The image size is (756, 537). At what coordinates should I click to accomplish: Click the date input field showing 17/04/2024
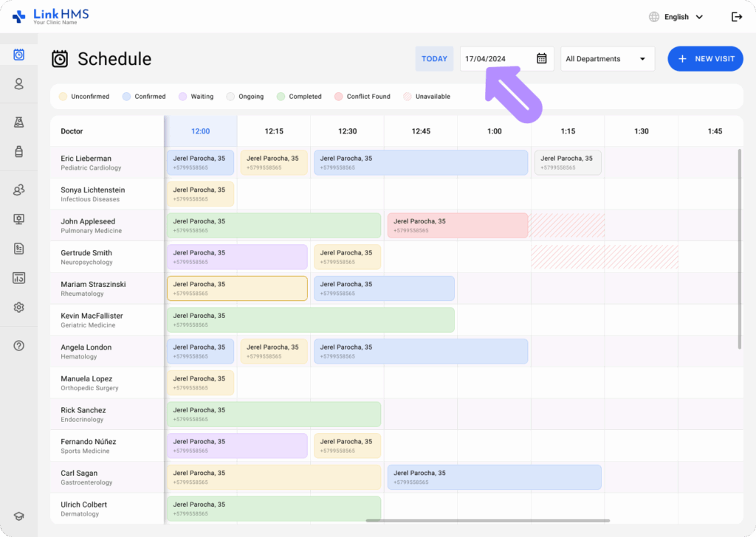[x=496, y=59]
